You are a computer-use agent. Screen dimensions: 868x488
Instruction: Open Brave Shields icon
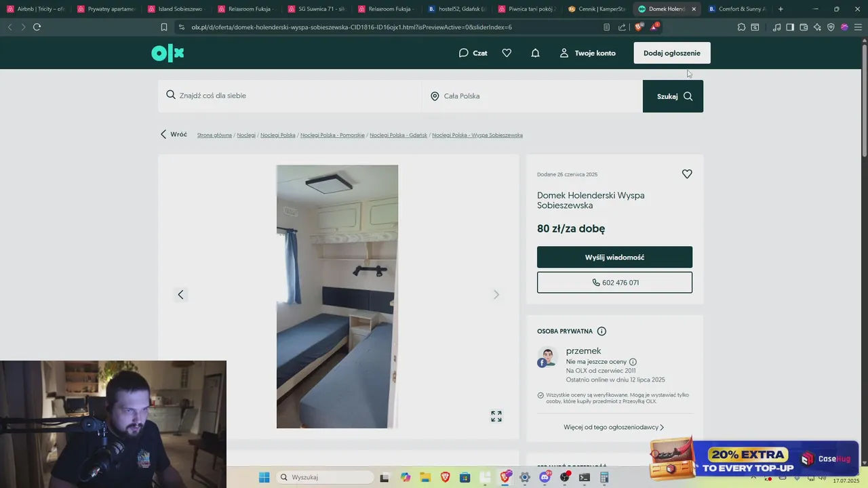point(638,27)
